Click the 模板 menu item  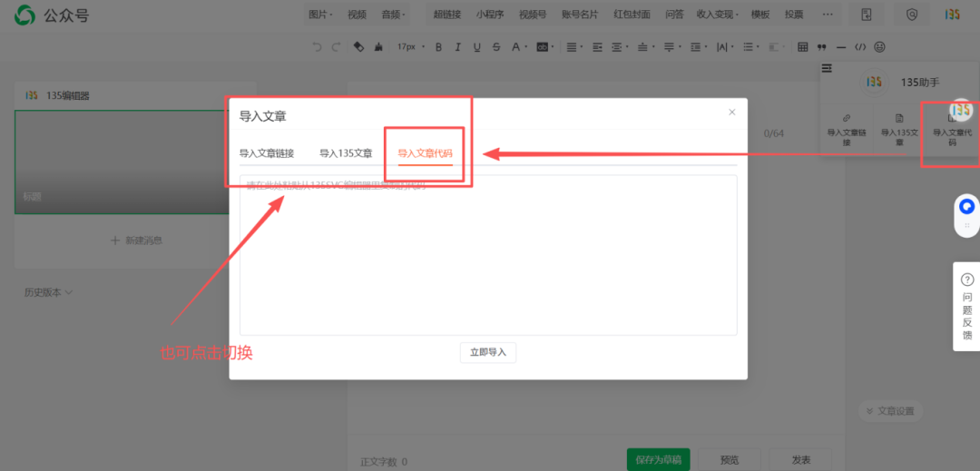click(x=760, y=15)
